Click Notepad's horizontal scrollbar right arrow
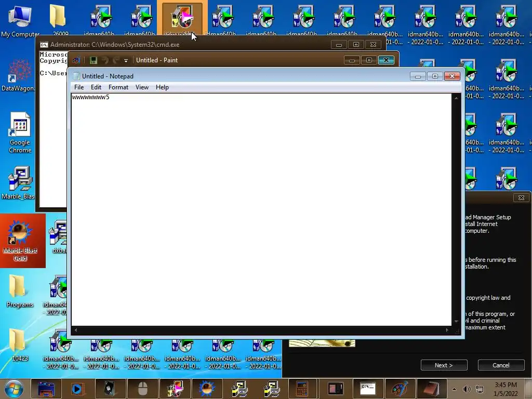Image resolution: width=532 pixels, height=399 pixels. coord(447,330)
